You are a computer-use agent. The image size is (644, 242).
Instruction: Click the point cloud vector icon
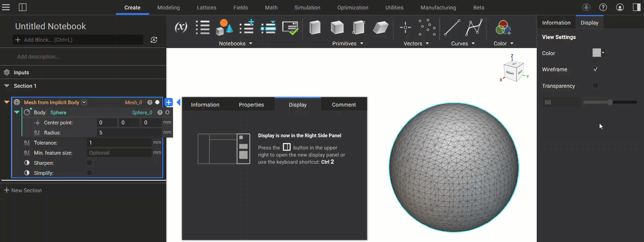[427, 27]
